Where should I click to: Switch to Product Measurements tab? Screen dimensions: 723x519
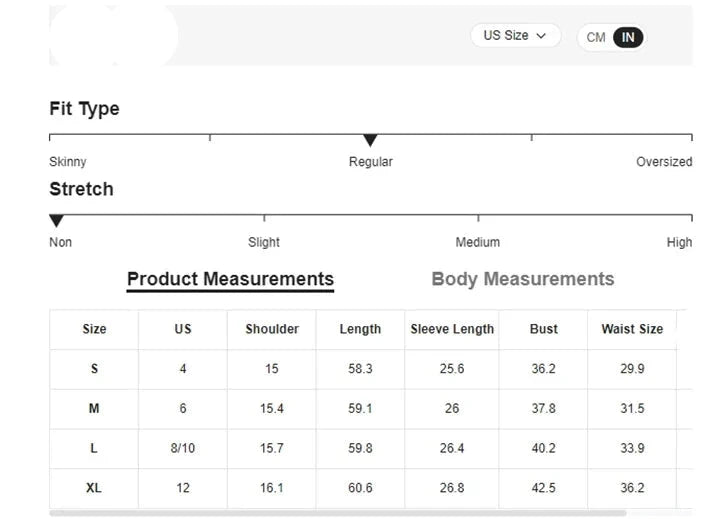pos(230,279)
